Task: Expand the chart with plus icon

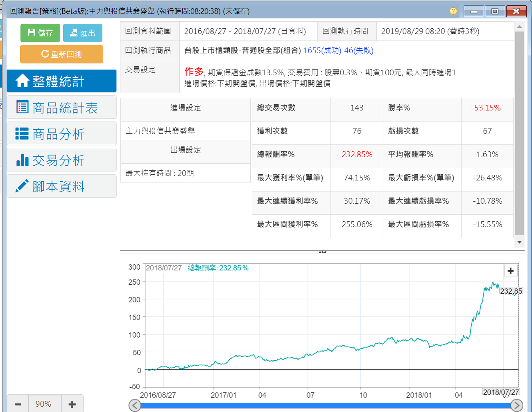Action: (x=510, y=271)
